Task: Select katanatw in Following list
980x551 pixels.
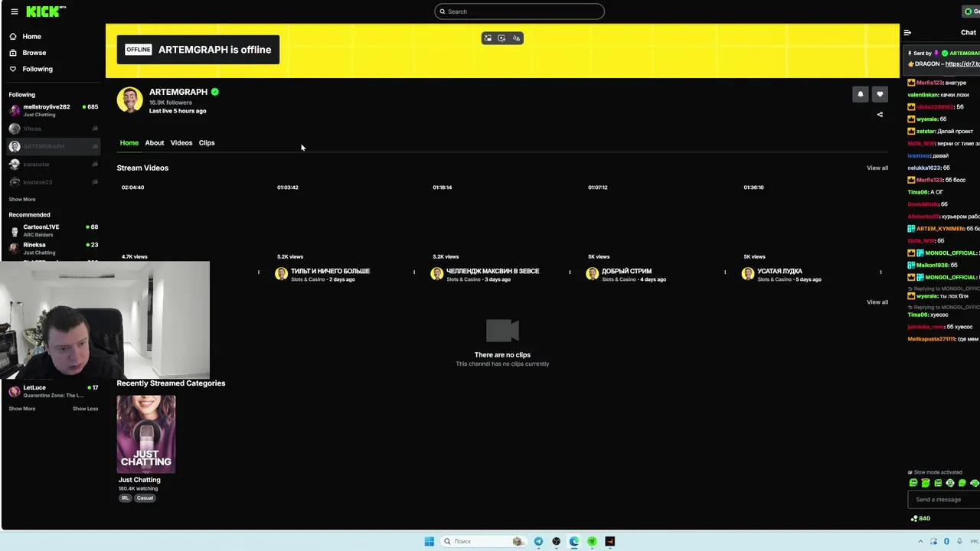Action: pyautogui.click(x=53, y=165)
